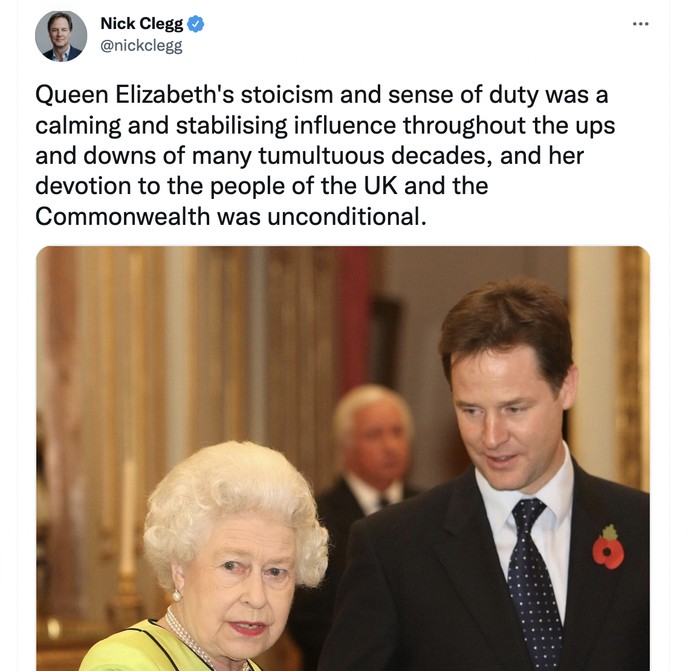Open the three-dot more options menu

(x=641, y=24)
